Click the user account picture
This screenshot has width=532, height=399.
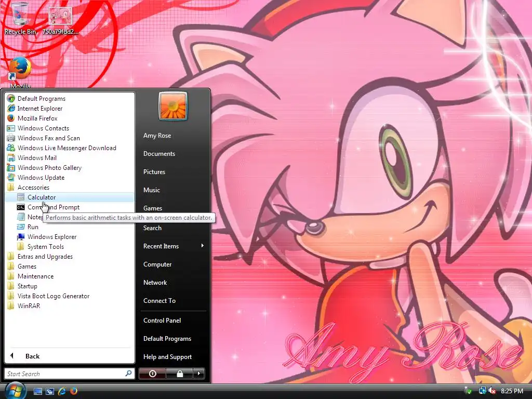coord(172,106)
